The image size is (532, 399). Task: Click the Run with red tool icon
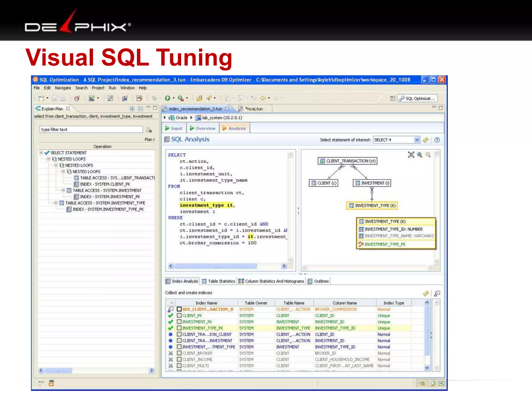pos(181,98)
